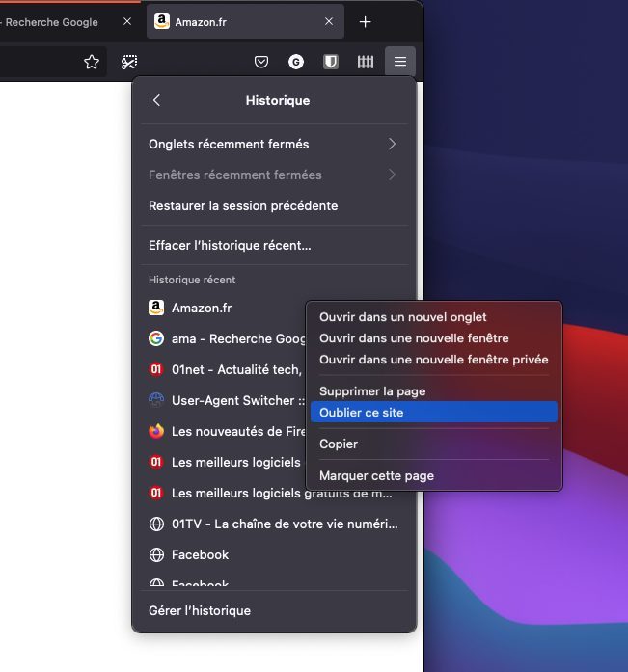Screen dimensions: 628x672
Task: Expand Onglets récemment fermés submenu
Action: (392, 144)
